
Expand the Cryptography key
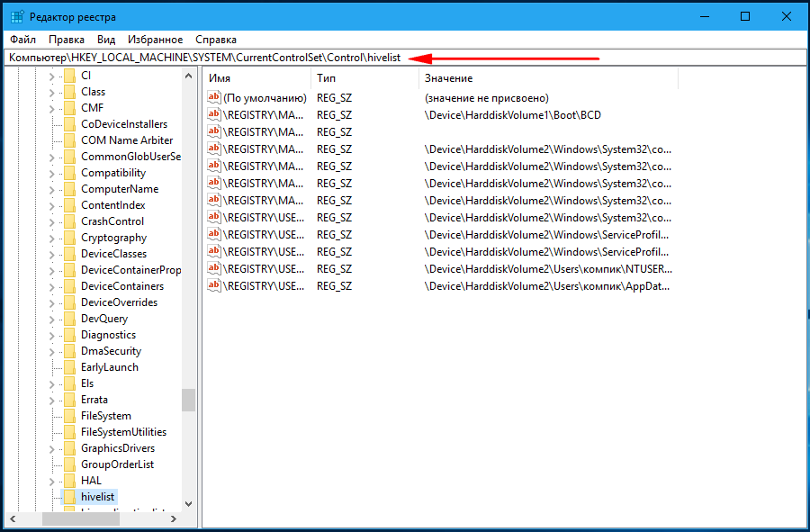click(x=51, y=239)
